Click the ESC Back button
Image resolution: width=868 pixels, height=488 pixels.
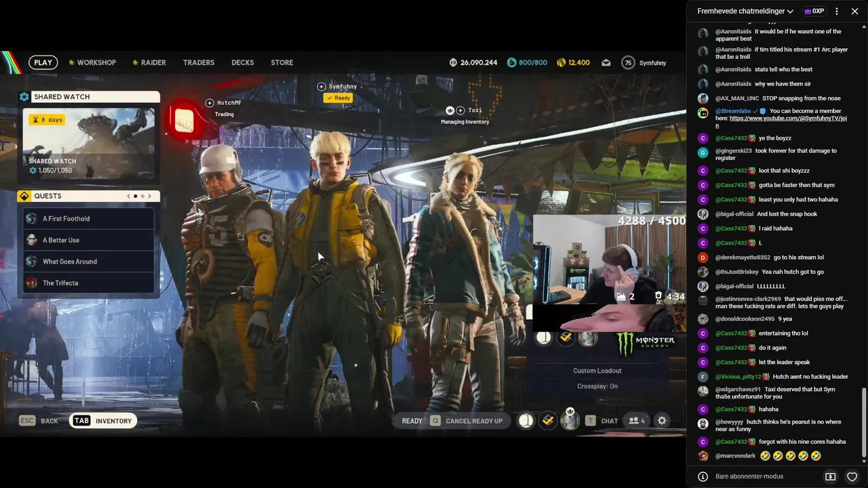[x=39, y=421]
